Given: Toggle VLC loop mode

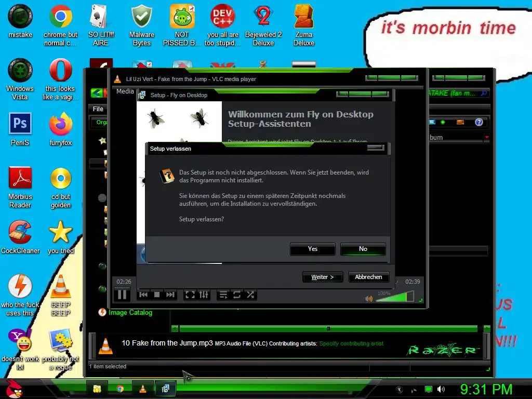Looking at the screenshot, I should [237, 295].
